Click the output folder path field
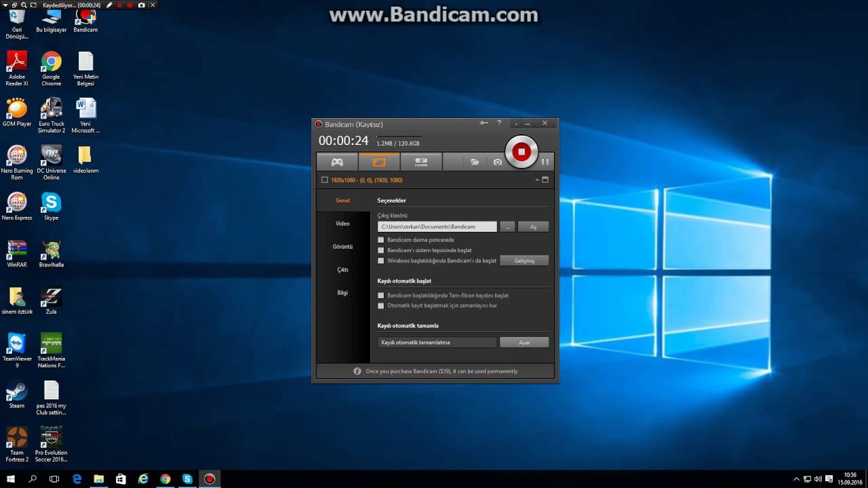868x488 pixels. (x=437, y=226)
